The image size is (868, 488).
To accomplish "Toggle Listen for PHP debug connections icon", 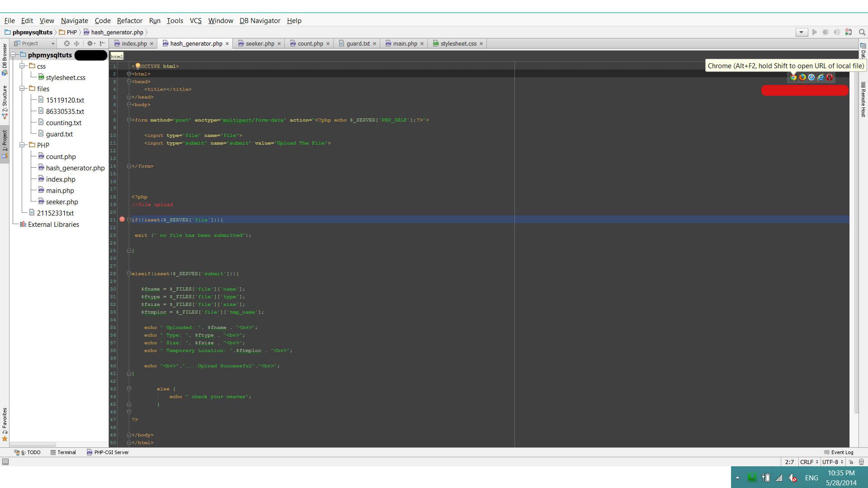I will point(849,32).
